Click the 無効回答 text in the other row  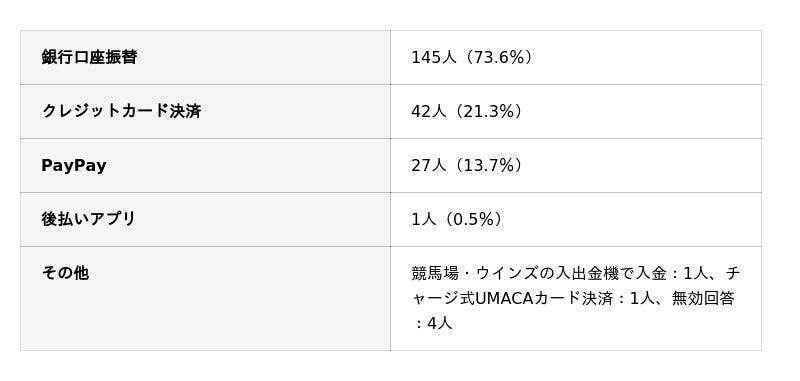tap(703, 298)
